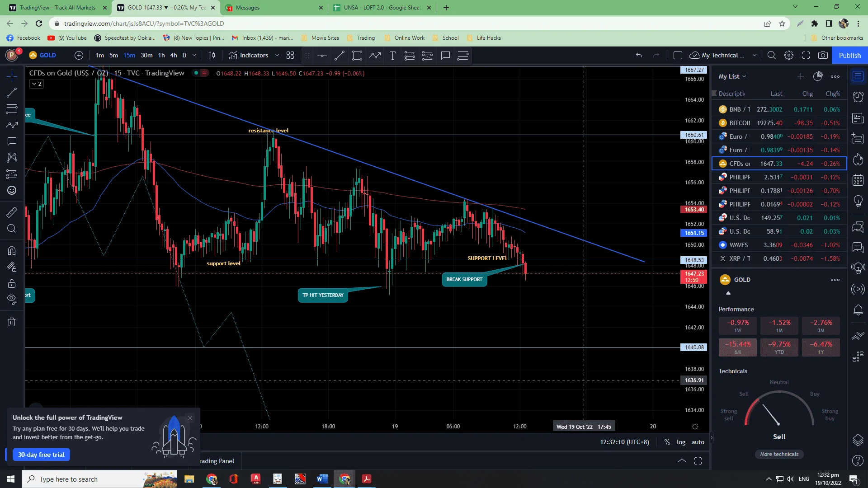Switch to the Messages browser tab
This screenshot has width=868, height=488.
click(274, 8)
